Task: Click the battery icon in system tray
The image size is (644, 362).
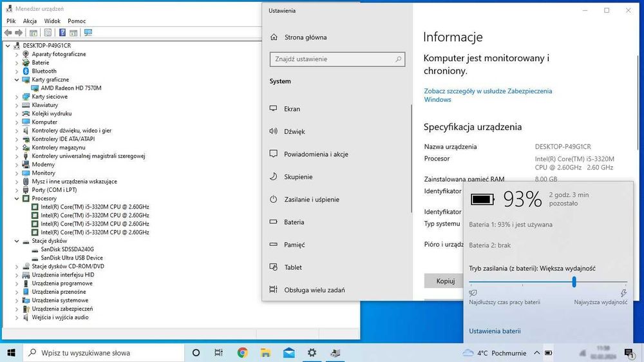Action: [548, 353]
